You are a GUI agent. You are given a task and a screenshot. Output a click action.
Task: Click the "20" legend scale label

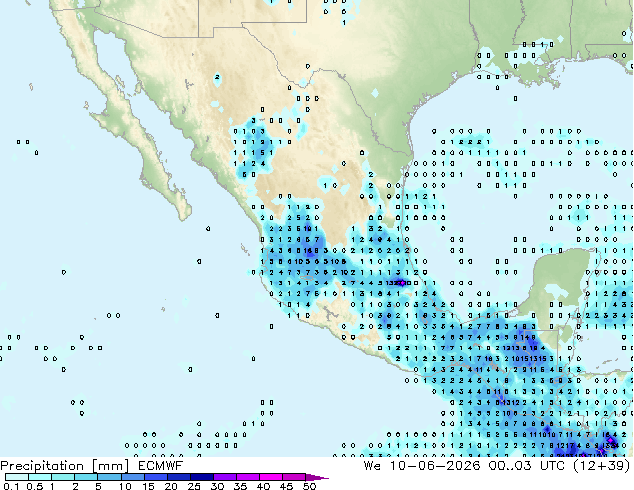[x=171, y=486]
